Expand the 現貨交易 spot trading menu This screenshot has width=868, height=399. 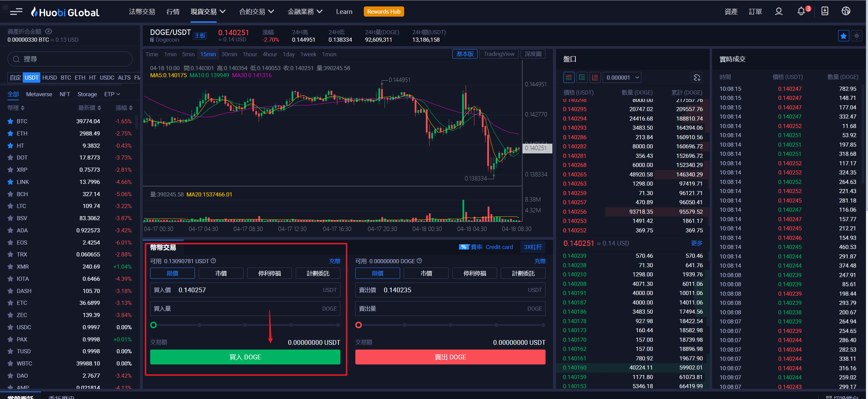pyautogui.click(x=208, y=12)
